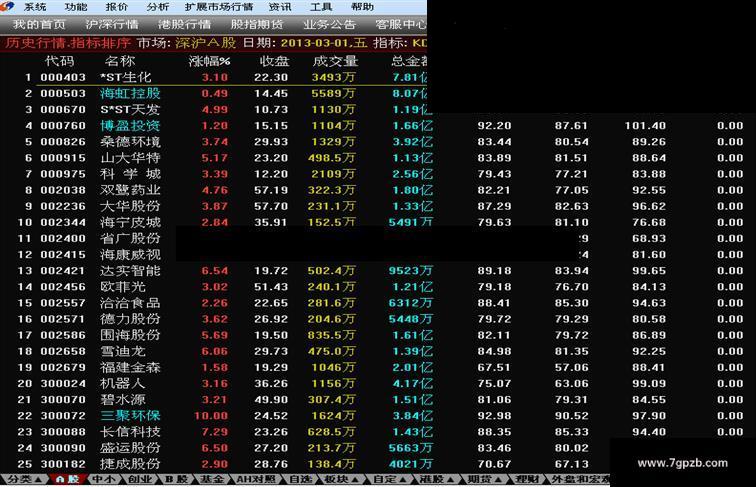Select stock 洽洽食品
This screenshot has height=487, width=756.
point(130,303)
